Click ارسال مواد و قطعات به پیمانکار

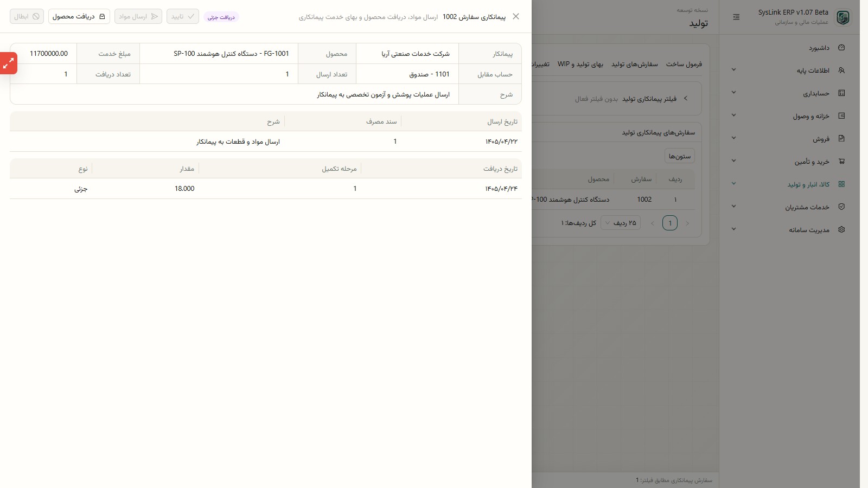238,142
